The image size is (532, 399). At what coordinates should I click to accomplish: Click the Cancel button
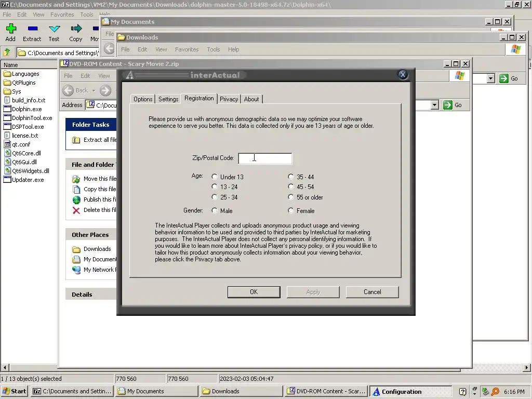(372, 292)
